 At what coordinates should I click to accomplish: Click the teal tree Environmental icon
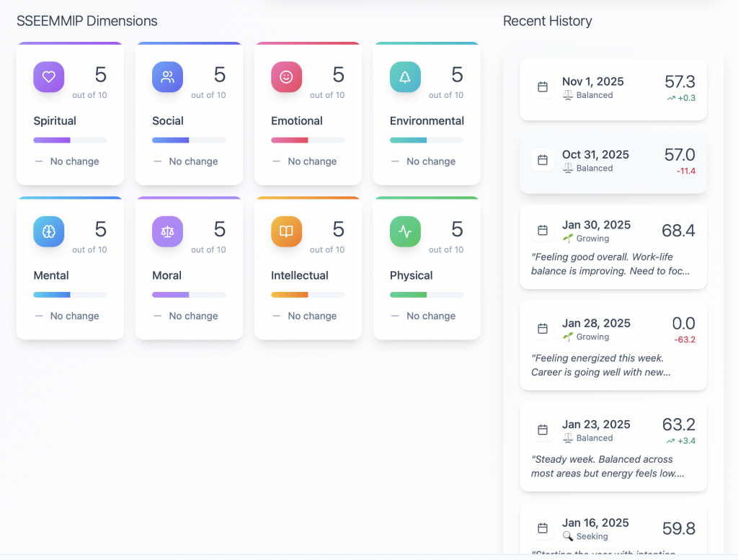(x=405, y=77)
